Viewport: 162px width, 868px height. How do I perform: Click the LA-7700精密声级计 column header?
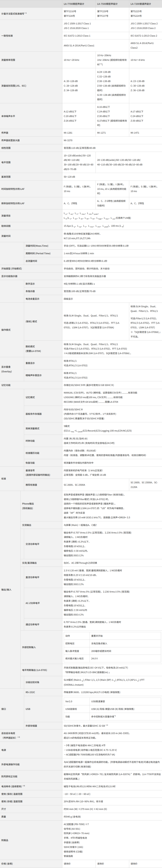coord(74,4)
